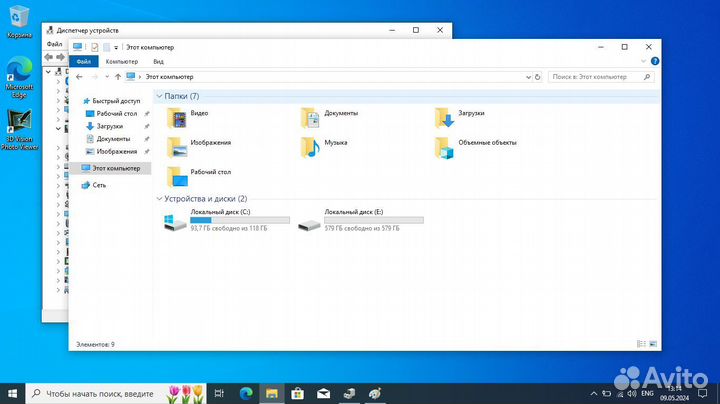This screenshot has width=720, height=404.
Task: Collapse root node in Device Manager tree
Action: click(x=48, y=72)
